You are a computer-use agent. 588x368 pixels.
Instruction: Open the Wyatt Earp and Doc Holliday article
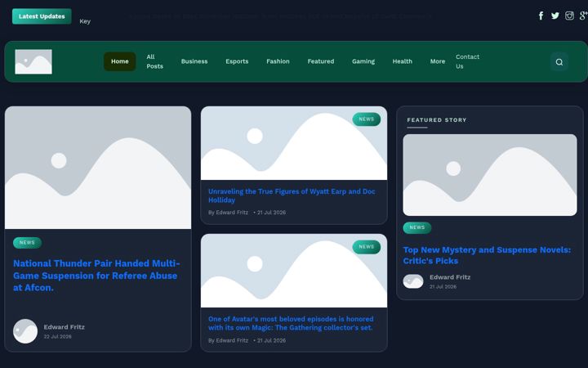click(x=292, y=195)
